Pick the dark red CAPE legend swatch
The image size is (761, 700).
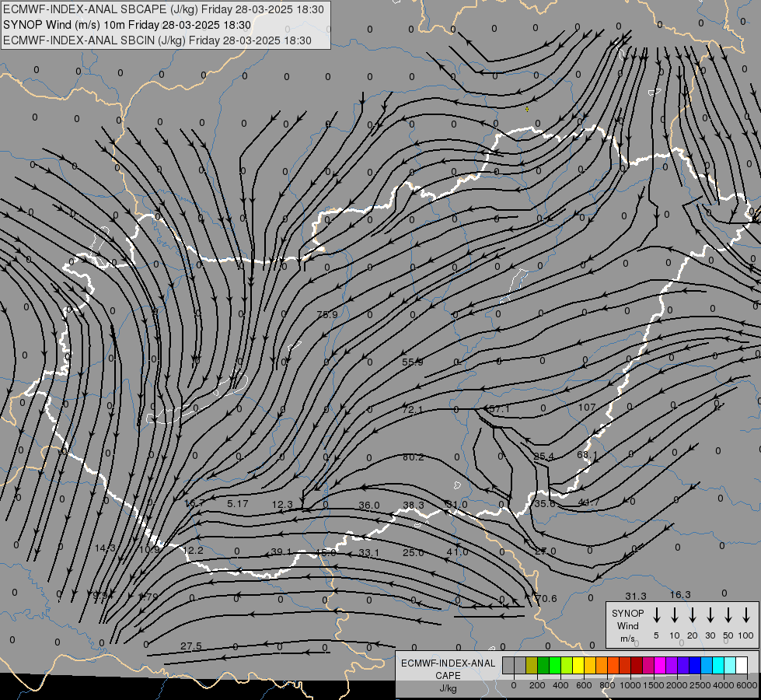637,666
